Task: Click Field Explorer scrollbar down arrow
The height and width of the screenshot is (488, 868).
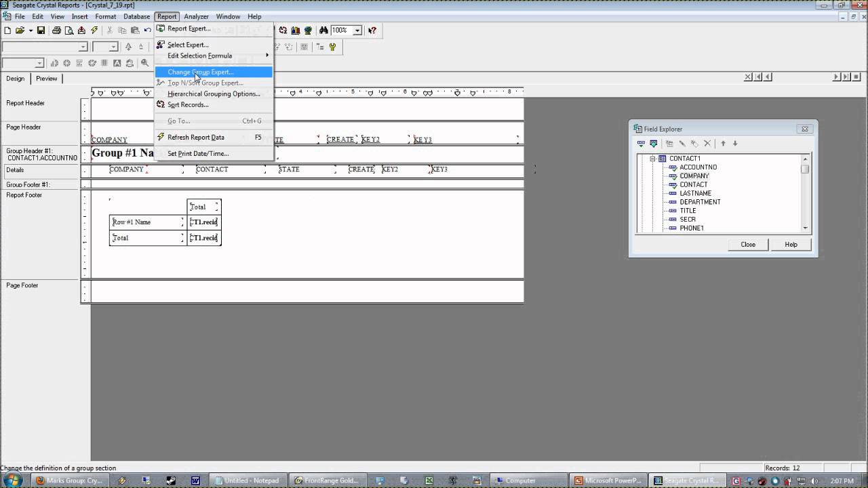Action: [805, 228]
